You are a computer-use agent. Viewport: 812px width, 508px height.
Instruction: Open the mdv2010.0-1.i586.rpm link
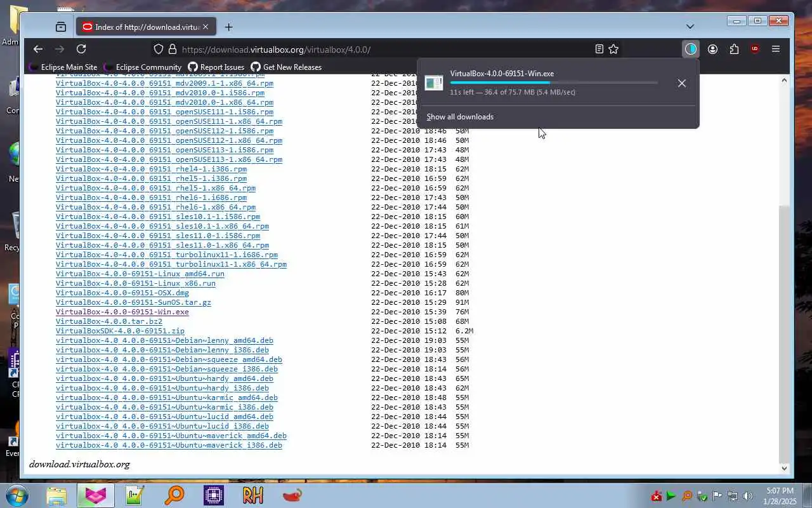point(160,93)
